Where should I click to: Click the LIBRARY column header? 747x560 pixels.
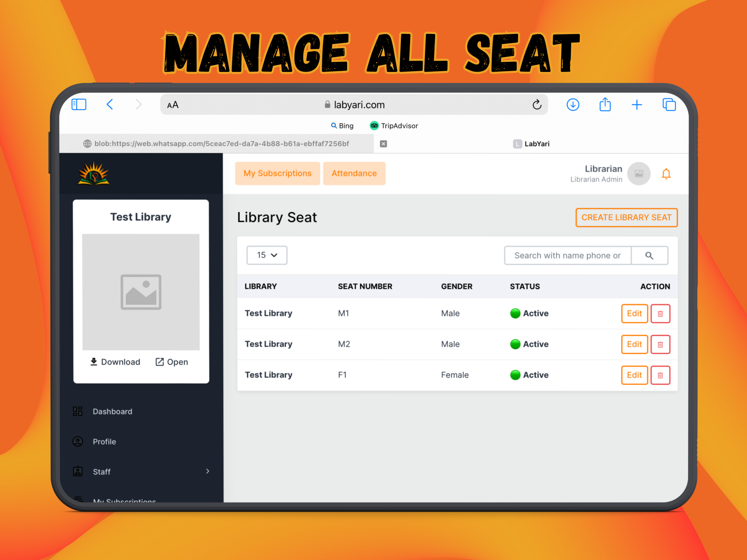261,286
